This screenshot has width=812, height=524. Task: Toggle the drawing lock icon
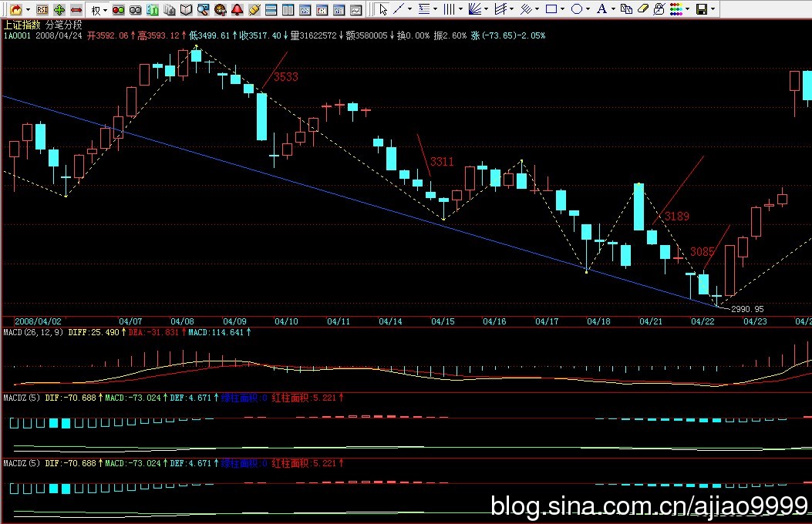(x=659, y=9)
